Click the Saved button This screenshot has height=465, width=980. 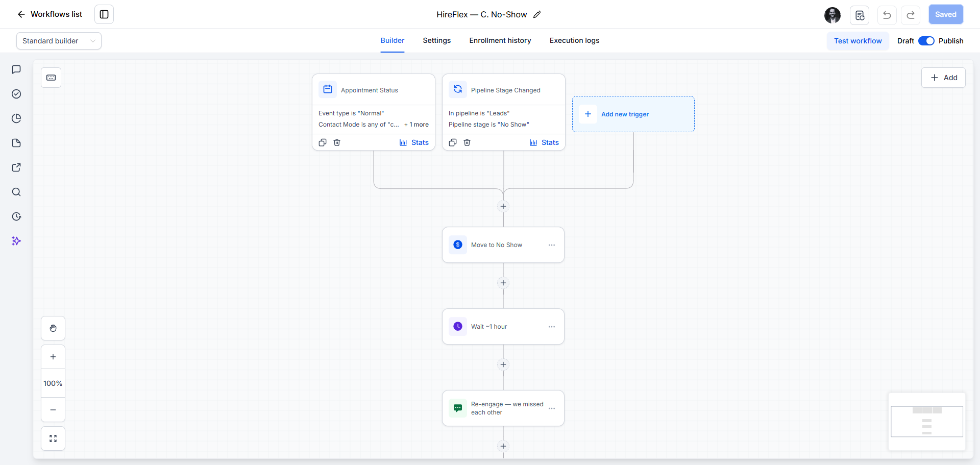946,14
